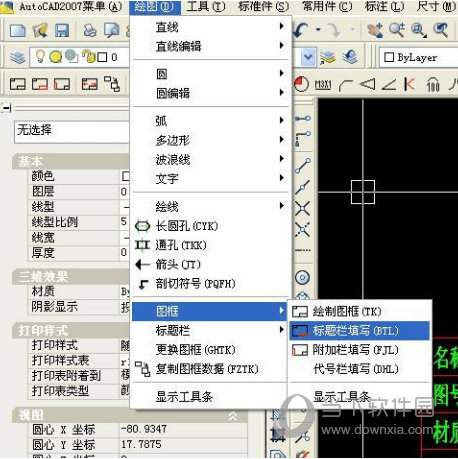Click the chamfer corner toolbar icon
This screenshot has height=459, width=458.
coord(346,85)
